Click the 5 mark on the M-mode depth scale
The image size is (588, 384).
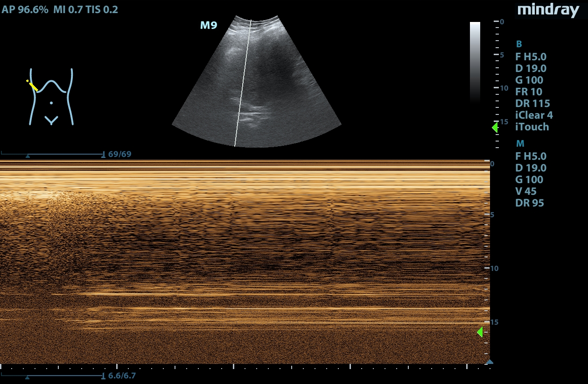[x=492, y=215]
